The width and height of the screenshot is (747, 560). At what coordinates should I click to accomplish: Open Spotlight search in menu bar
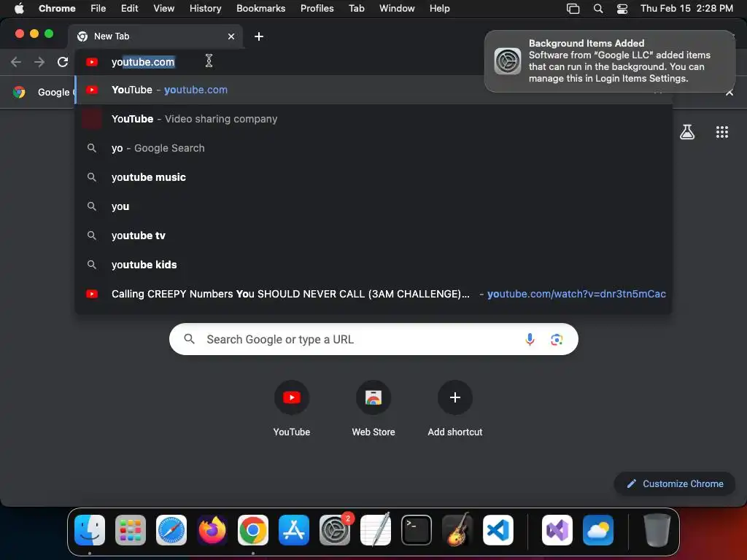tap(598, 8)
